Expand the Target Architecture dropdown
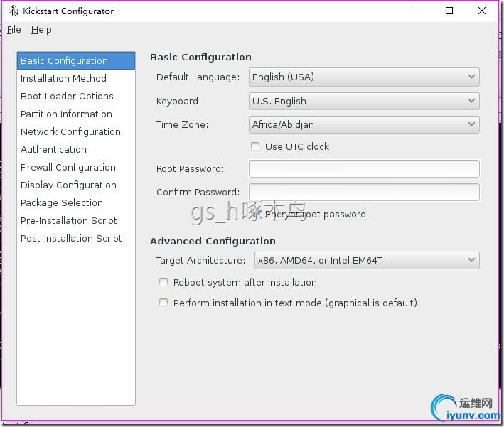 [x=367, y=260]
